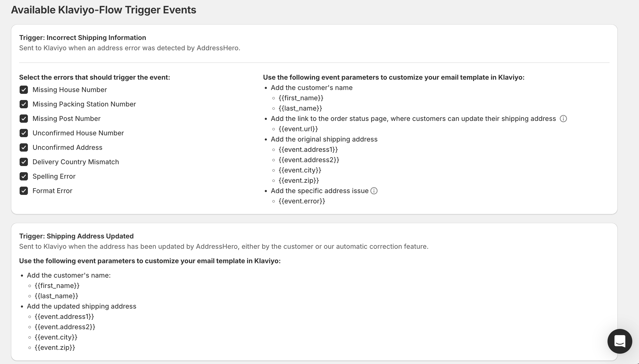Click info icon beside order status link

(563, 119)
